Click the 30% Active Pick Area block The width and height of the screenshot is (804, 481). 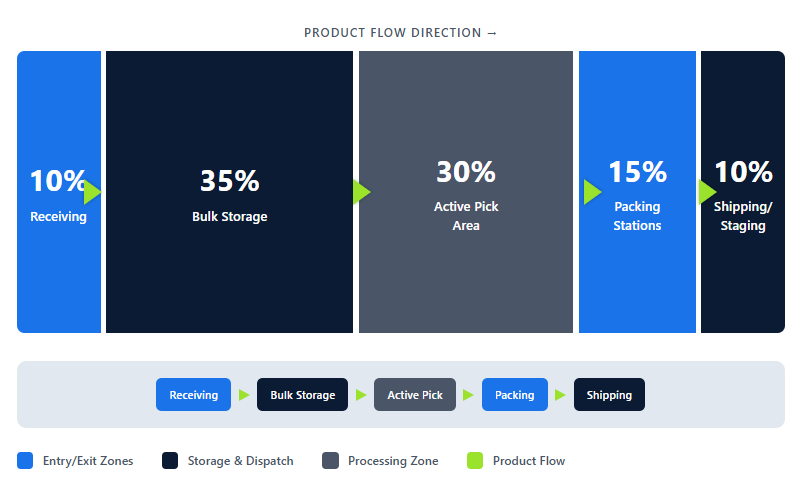pyautogui.click(x=466, y=270)
